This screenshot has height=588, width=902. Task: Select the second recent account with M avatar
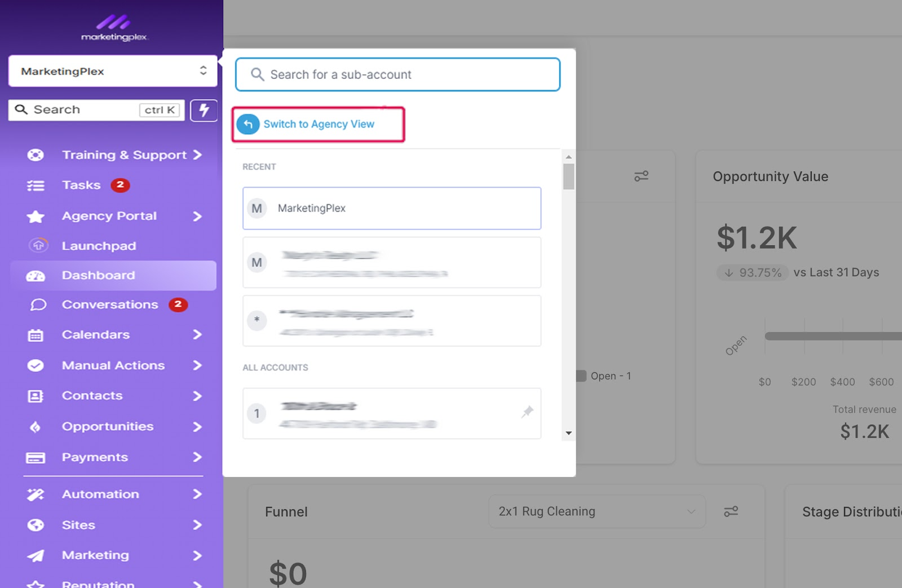click(x=392, y=263)
